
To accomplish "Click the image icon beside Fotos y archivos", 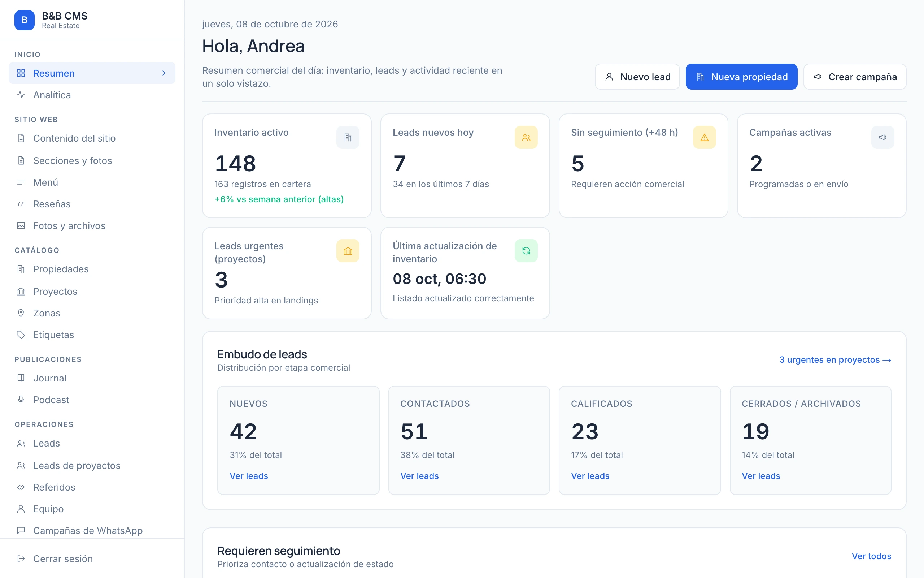I will click(x=21, y=225).
